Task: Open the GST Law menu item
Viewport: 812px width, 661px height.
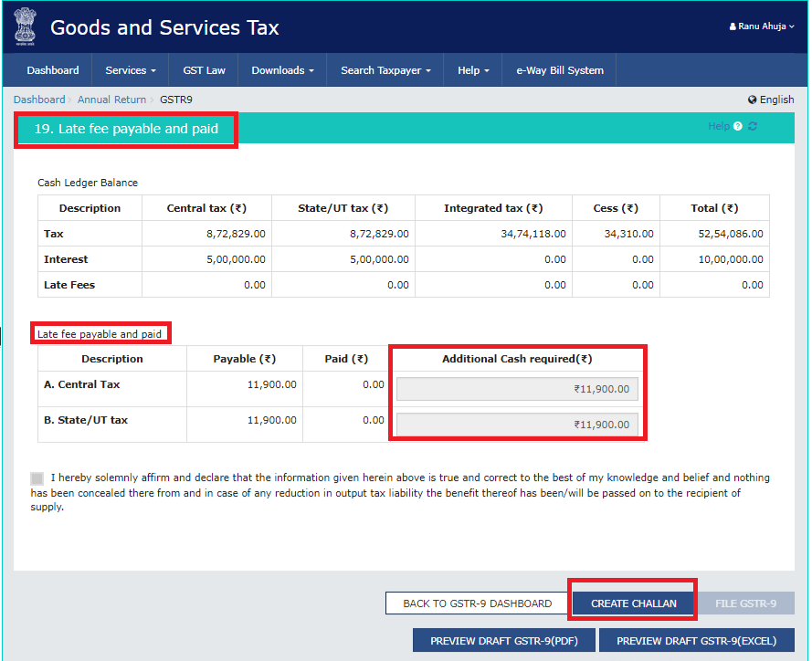Action: tap(204, 70)
